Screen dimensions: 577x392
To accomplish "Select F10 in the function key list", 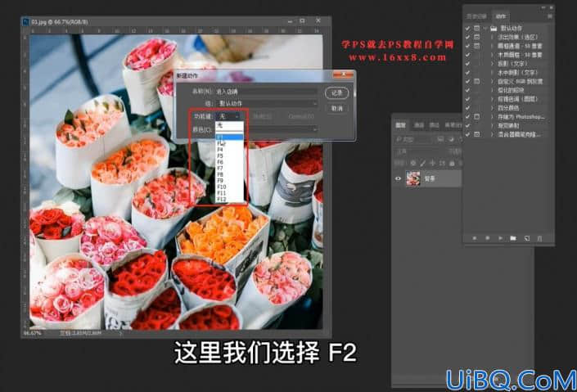I will click(x=229, y=187).
